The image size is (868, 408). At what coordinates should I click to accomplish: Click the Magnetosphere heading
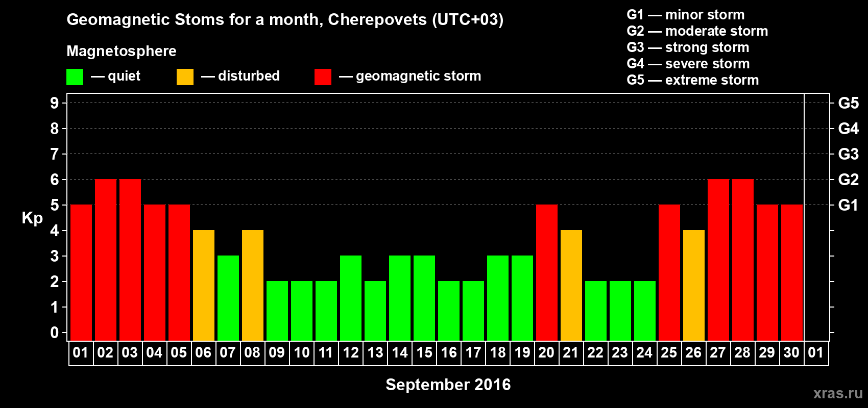tap(122, 51)
